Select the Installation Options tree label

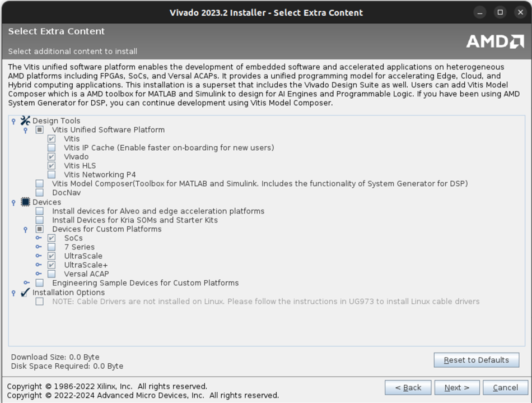click(x=68, y=293)
